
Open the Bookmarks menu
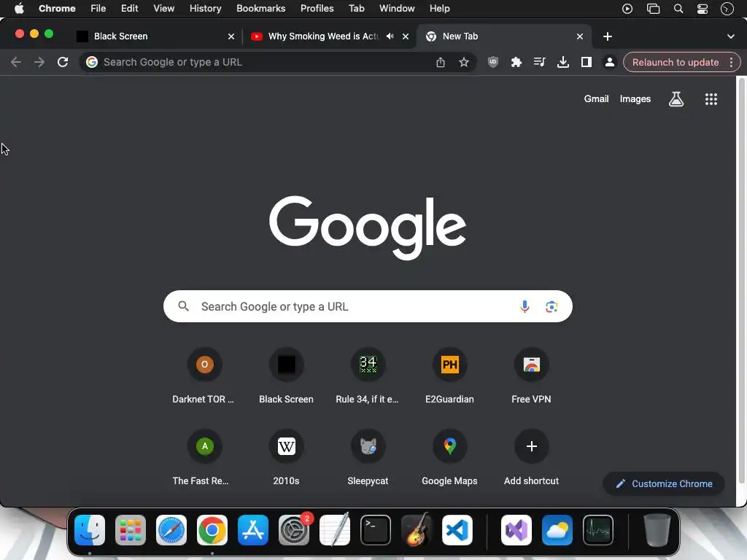click(260, 8)
